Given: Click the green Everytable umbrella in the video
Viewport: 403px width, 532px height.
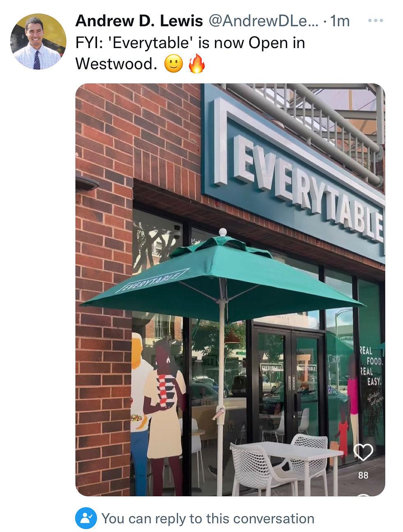Looking at the screenshot, I should [x=222, y=279].
